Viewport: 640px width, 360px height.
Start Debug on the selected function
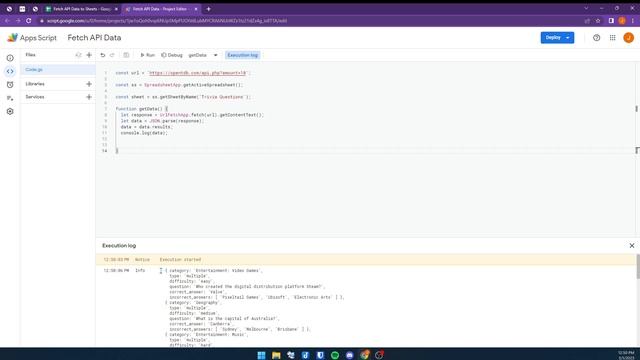point(172,55)
